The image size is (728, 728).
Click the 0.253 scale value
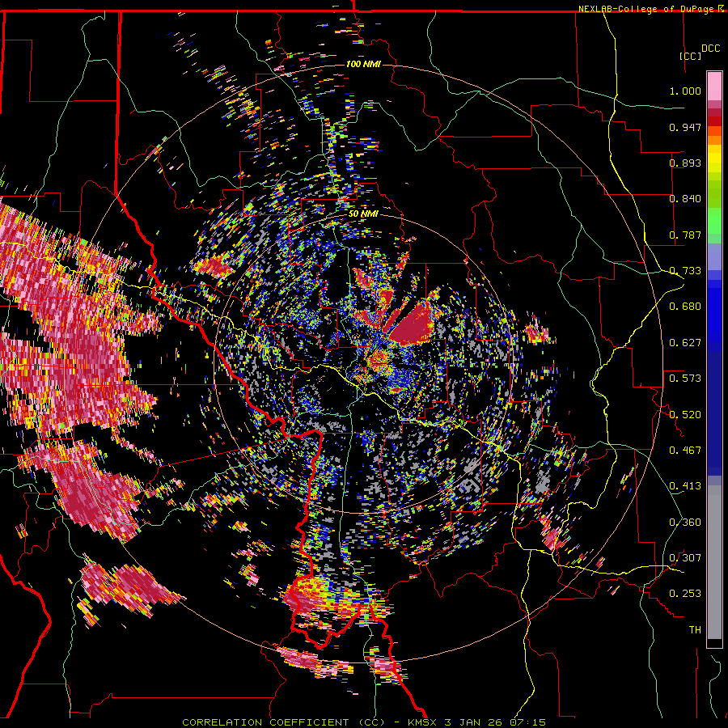tap(685, 594)
